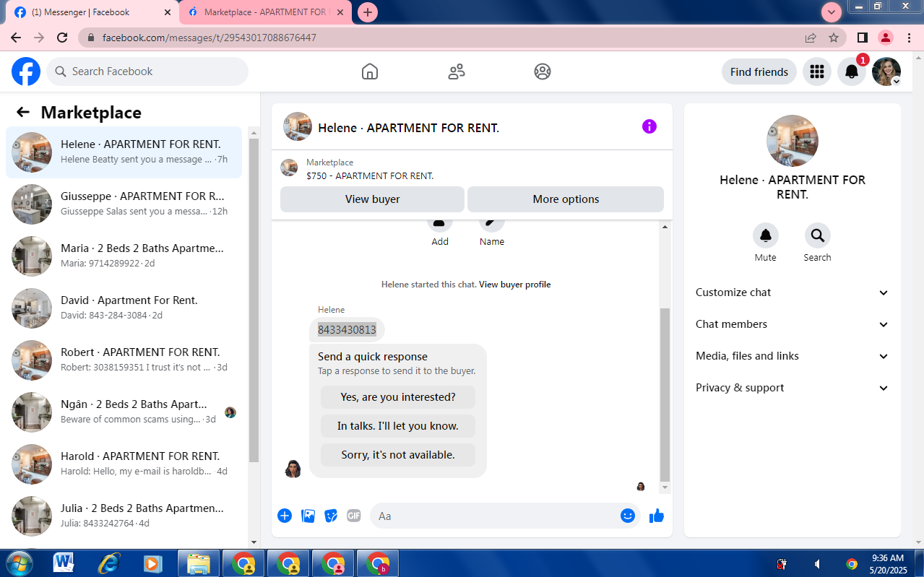Open conversation information purple icon
Screen dimensions: 924x577
pos(649,127)
